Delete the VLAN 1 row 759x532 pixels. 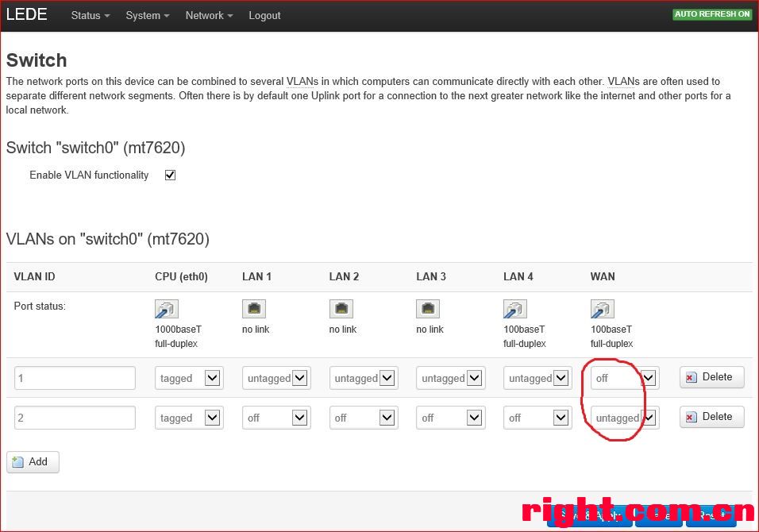tap(711, 377)
